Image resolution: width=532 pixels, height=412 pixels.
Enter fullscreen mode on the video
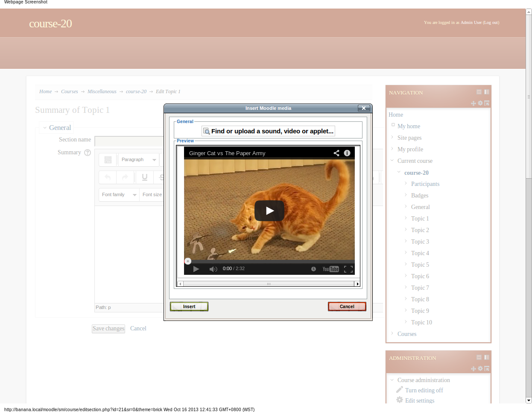[348, 269]
